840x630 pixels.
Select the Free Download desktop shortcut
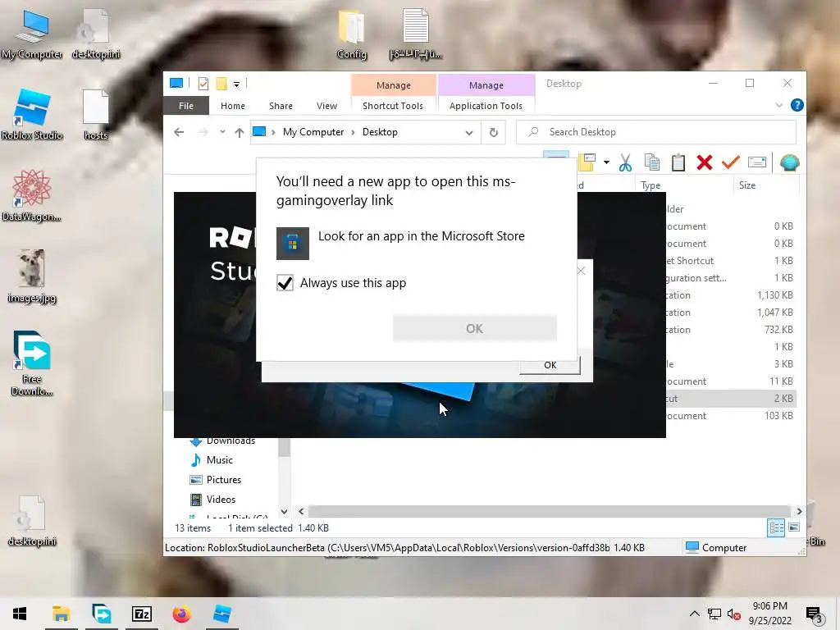click(32, 363)
